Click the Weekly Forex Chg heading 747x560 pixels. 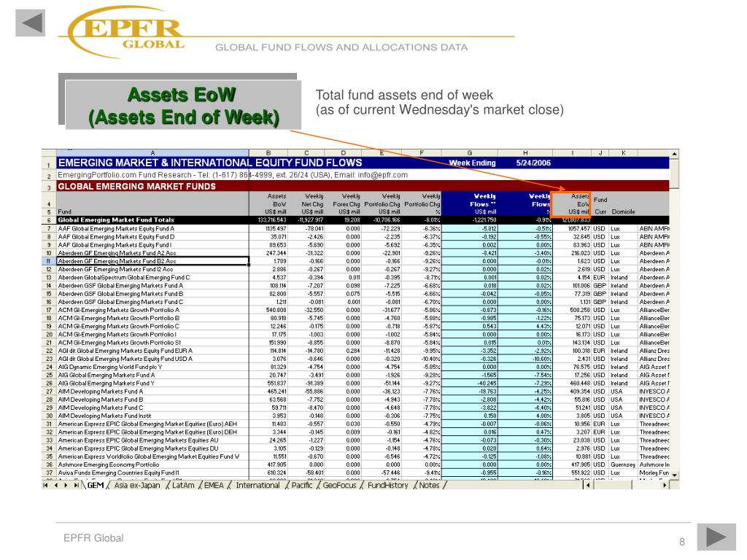click(x=347, y=204)
